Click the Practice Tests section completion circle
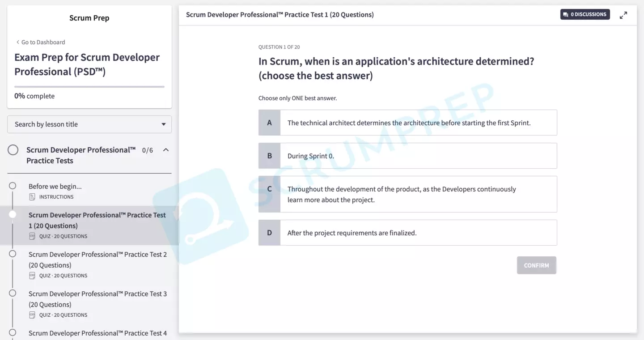Image resolution: width=644 pixels, height=340 pixels. [13, 150]
